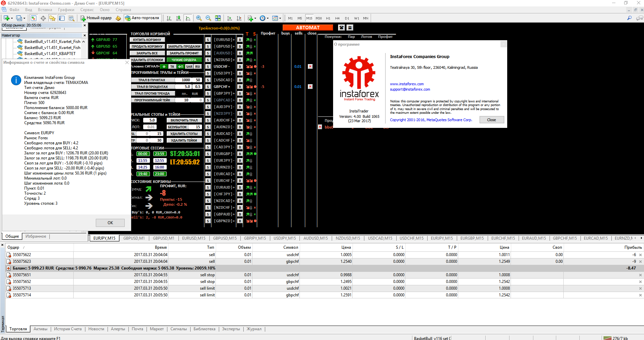
Task: Toggle the Авто-торговля auto-trading button
Action: (x=142, y=18)
